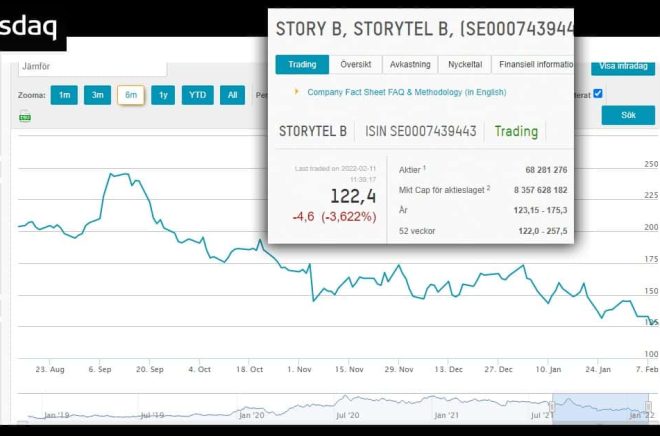Screen dimensions: 660x436
Task: Grab left handle of range navigator
Action: click(x=552, y=407)
